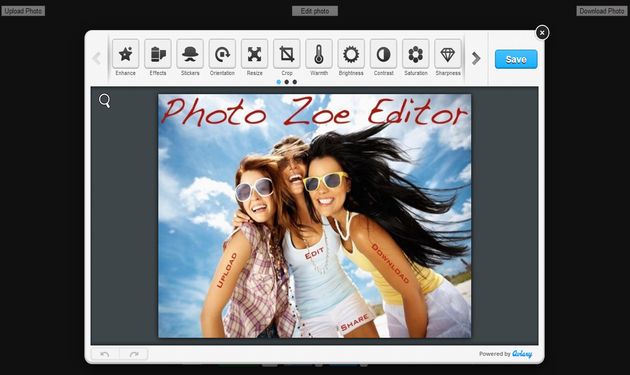Go to third tools page dot
Screen dimensions: 630x375
295,82
